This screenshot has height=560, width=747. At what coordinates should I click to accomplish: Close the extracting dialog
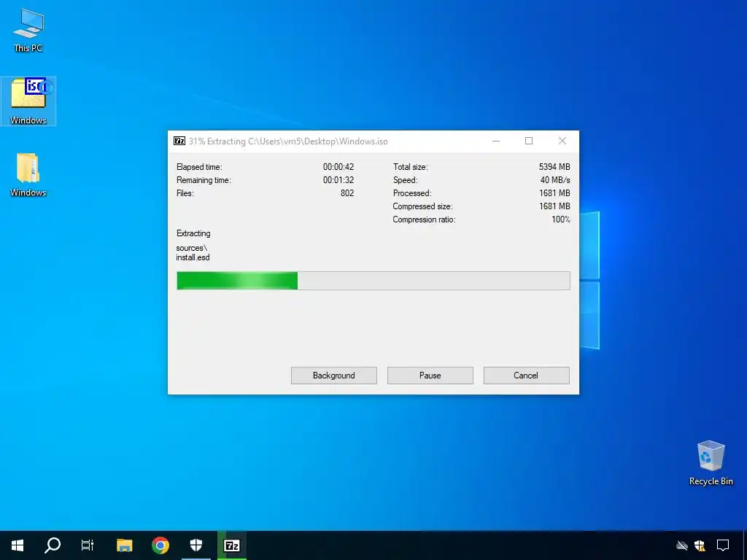[x=562, y=141]
